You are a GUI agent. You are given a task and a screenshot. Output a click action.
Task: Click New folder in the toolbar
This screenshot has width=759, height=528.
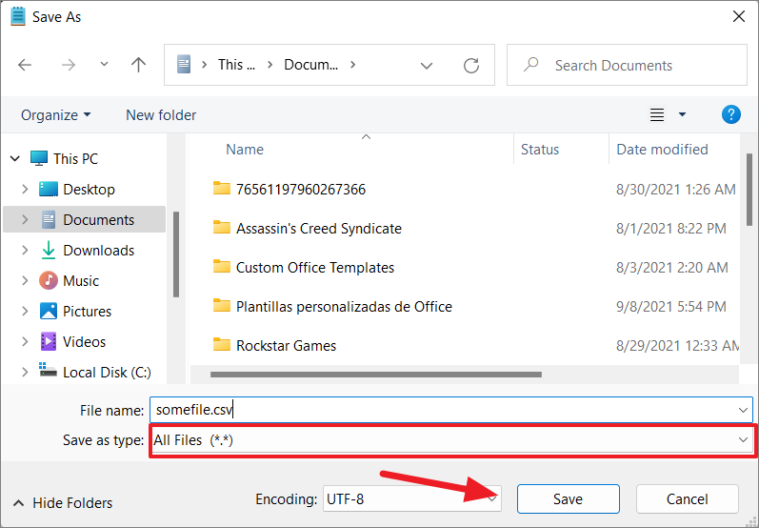(x=161, y=115)
